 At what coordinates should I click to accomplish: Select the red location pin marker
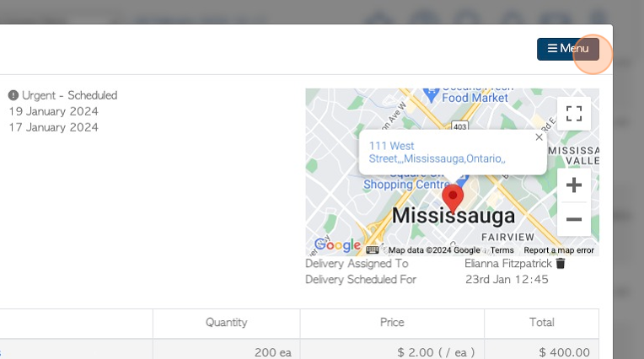point(453,199)
